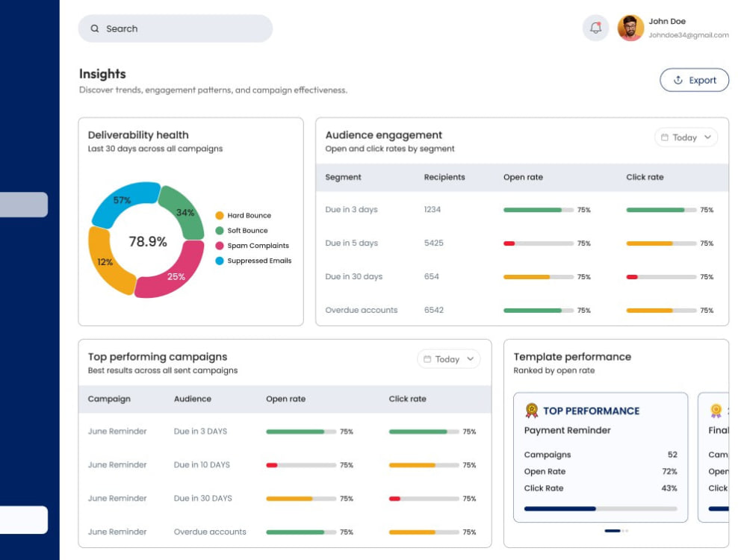Click Audience engagement Open rate header

point(523,177)
